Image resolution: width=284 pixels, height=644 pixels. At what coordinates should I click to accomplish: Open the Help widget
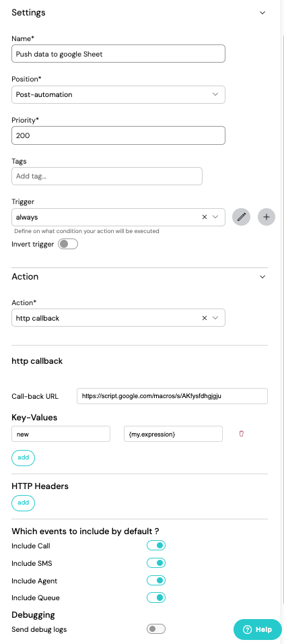tap(258, 629)
